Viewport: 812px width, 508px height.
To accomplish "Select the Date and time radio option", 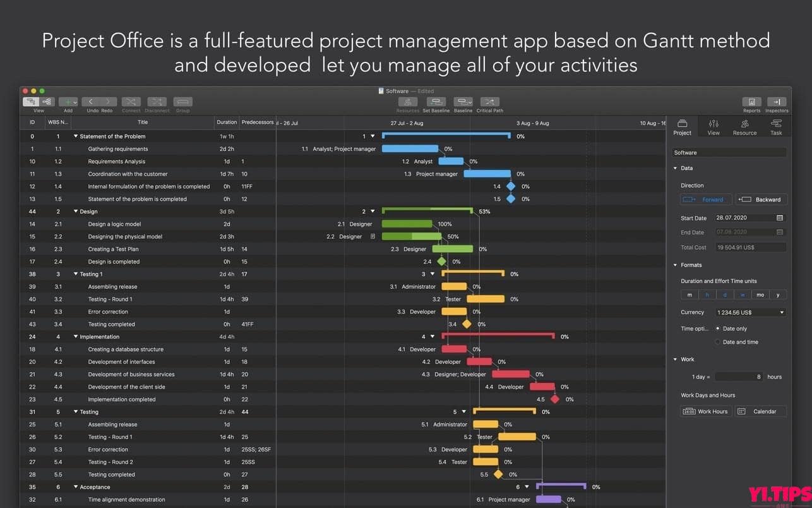I will (718, 342).
